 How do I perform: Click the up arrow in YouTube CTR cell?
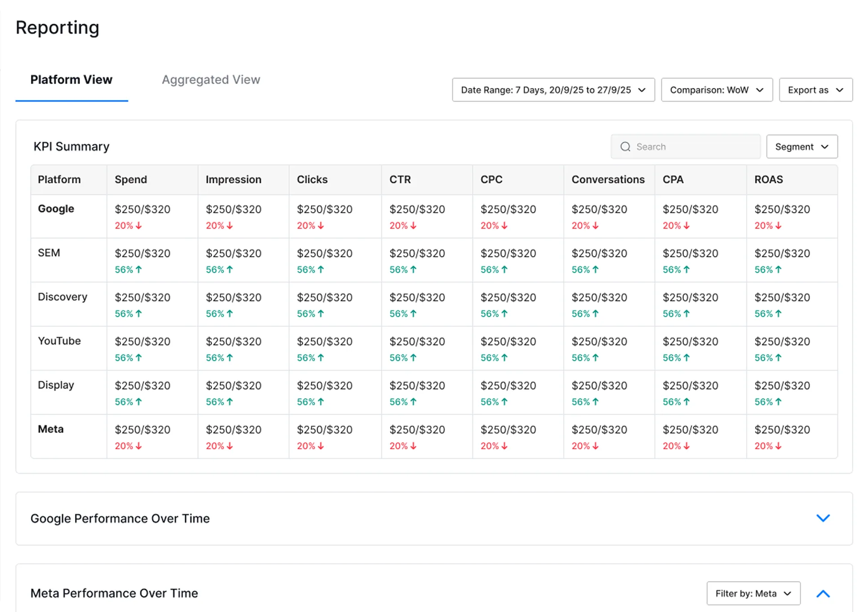[x=413, y=358]
